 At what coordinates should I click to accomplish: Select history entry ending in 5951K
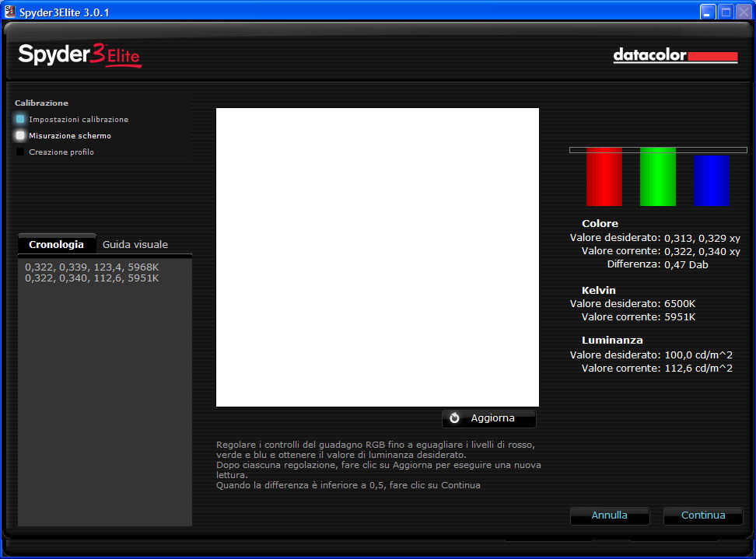tap(92, 278)
